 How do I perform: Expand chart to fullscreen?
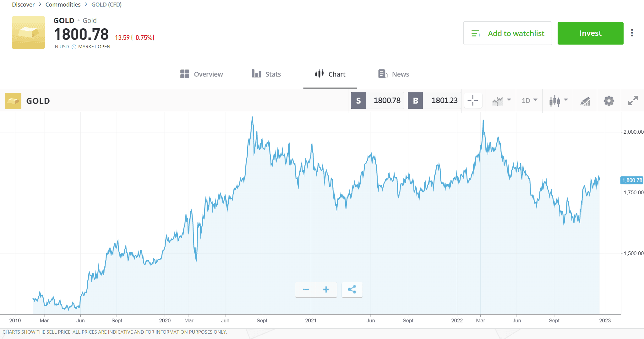(633, 101)
